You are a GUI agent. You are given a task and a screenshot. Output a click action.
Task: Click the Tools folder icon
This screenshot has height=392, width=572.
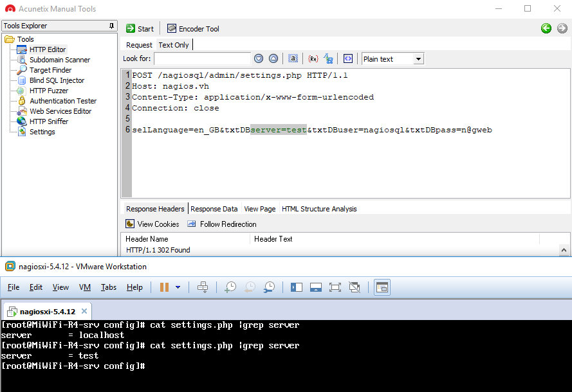(10, 39)
